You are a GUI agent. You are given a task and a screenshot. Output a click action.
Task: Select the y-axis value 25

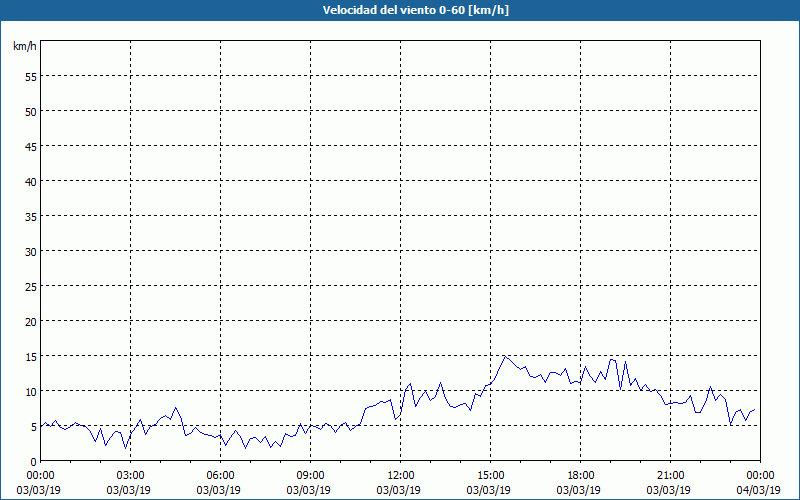[31, 286]
